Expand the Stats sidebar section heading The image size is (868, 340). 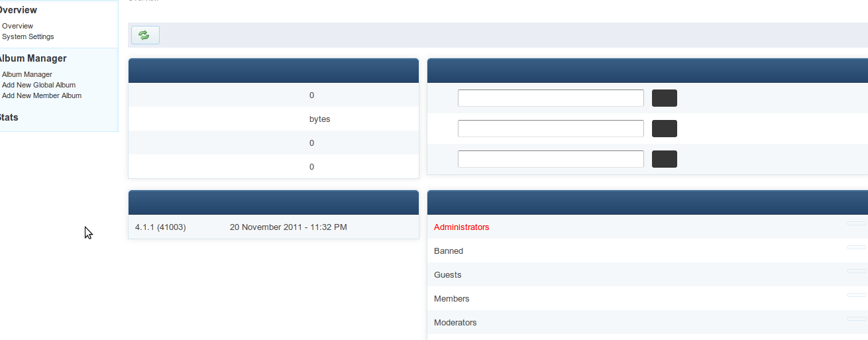(8, 117)
